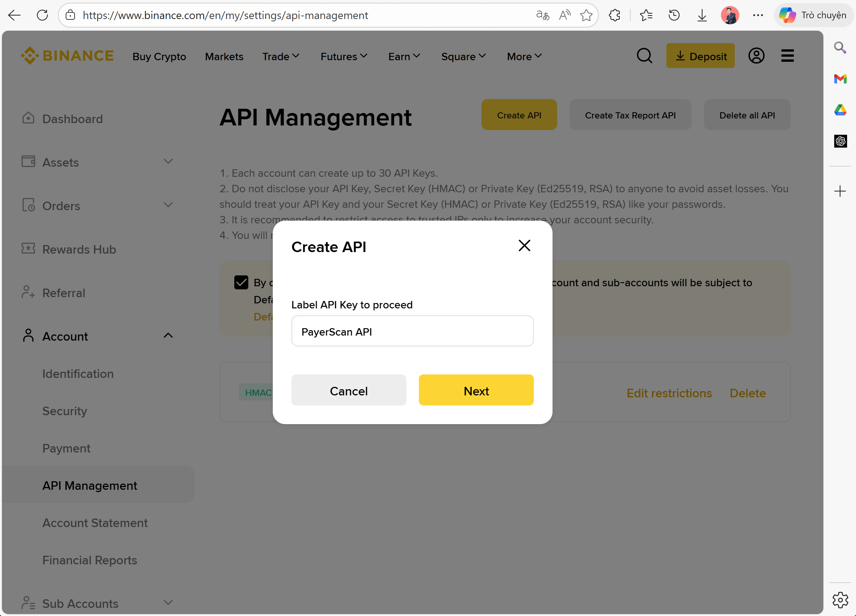Click Next to proceed with API creation

tap(476, 390)
